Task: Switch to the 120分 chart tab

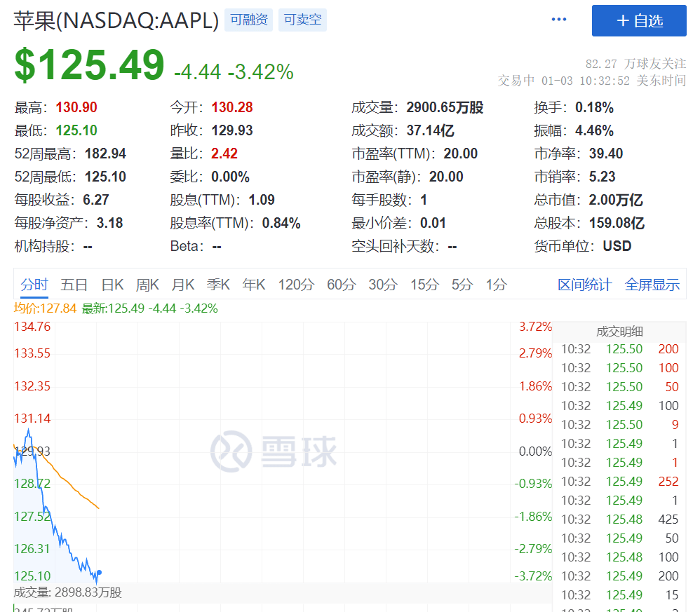Action: [x=297, y=285]
